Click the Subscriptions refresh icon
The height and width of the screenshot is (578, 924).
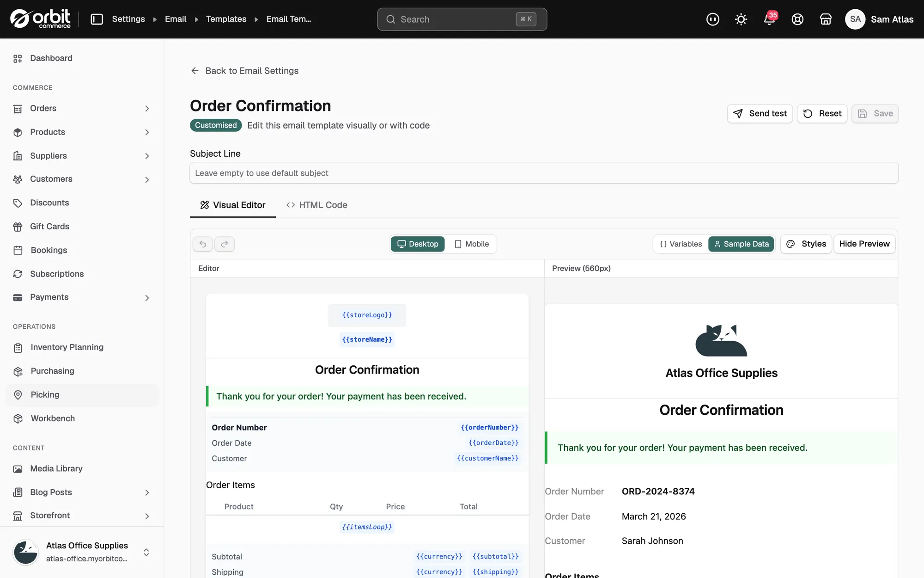coord(18,274)
